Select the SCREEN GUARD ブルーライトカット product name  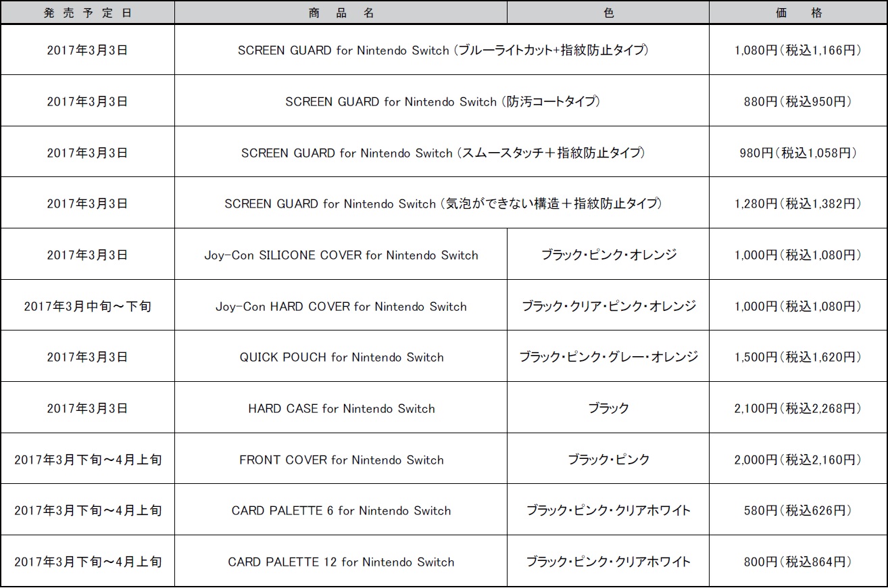tap(442, 50)
